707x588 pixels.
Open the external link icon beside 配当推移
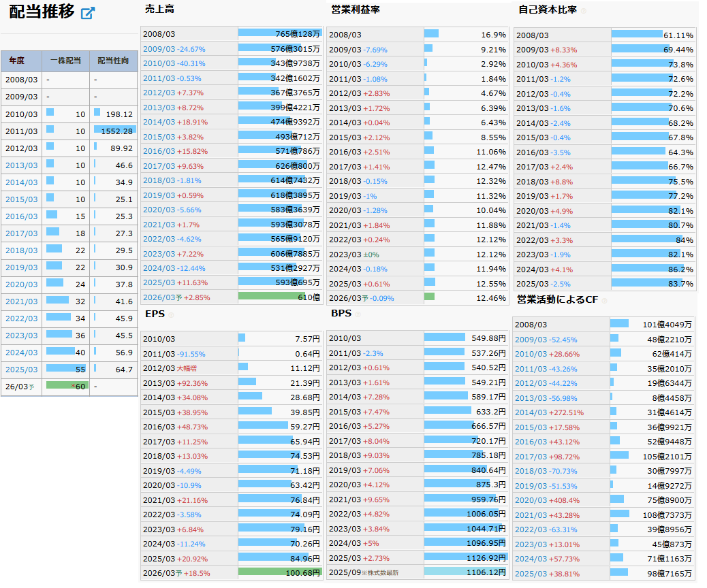pyautogui.click(x=87, y=14)
